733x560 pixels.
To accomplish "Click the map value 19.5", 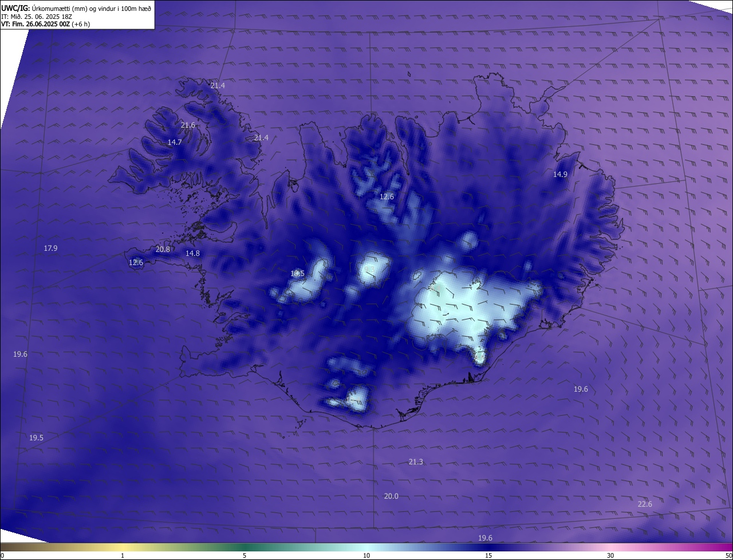I will click(x=36, y=437).
